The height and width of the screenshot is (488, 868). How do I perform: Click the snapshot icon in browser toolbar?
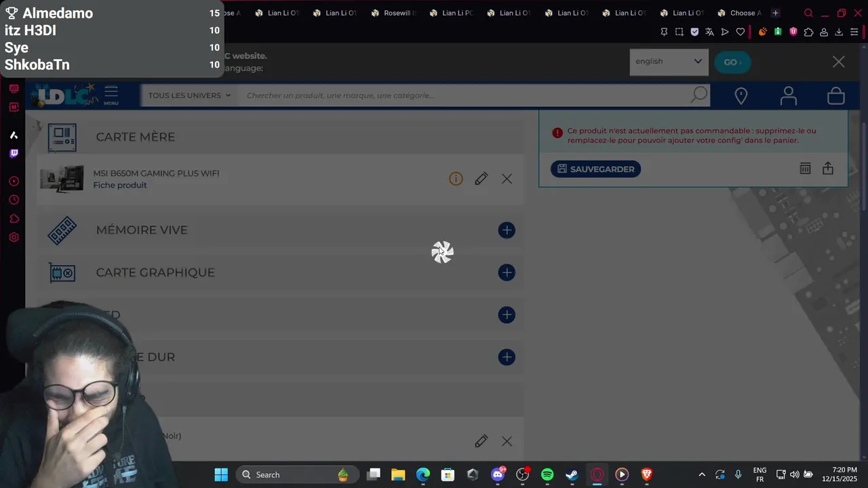(x=679, y=32)
